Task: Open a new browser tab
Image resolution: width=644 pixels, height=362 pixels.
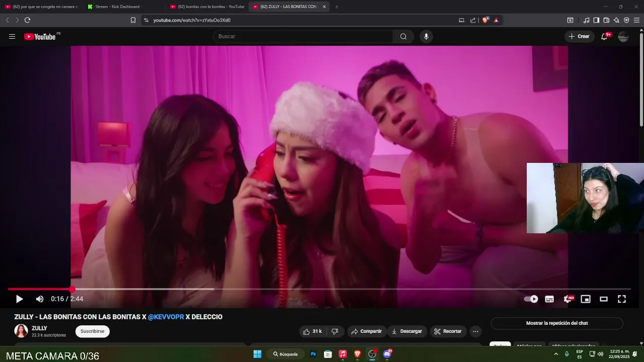Action: pos(337,7)
